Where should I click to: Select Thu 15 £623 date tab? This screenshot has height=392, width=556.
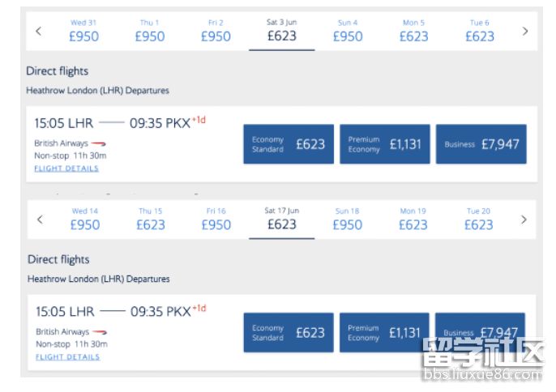[x=150, y=219]
